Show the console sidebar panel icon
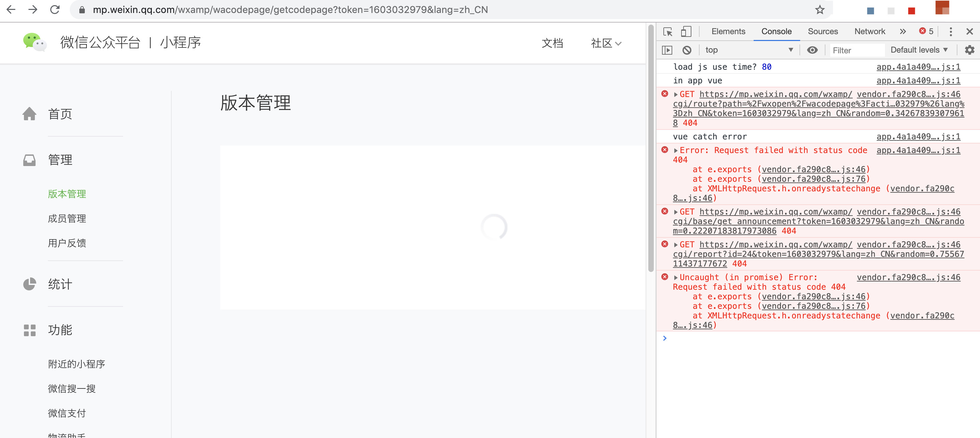 667,50
